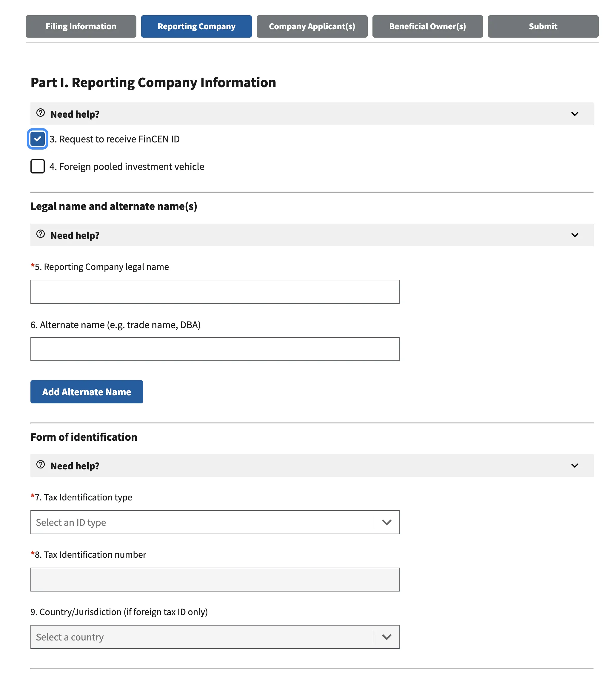Switch to the Submit tab
Screen dimensions: 616x676
point(543,26)
